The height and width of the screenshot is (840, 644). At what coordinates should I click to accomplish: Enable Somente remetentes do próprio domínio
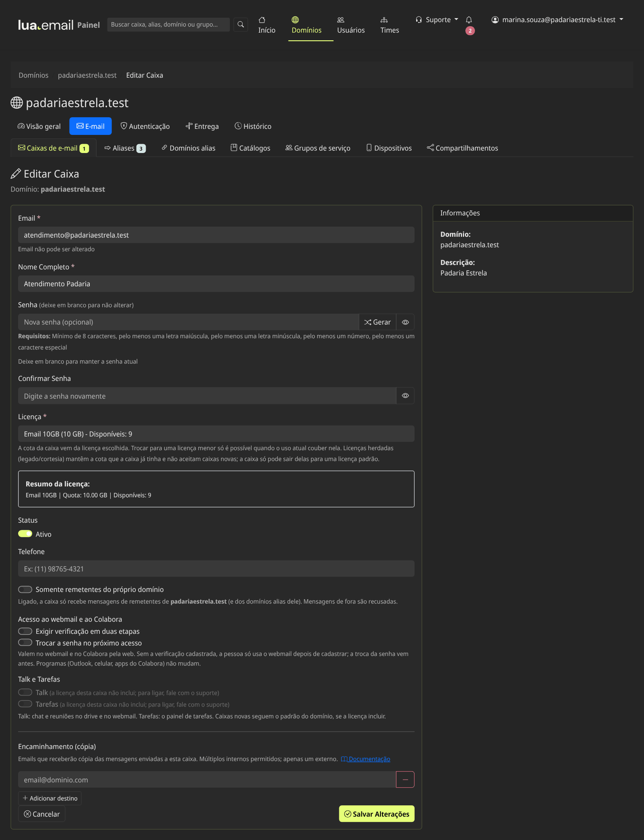click(25, 590)
